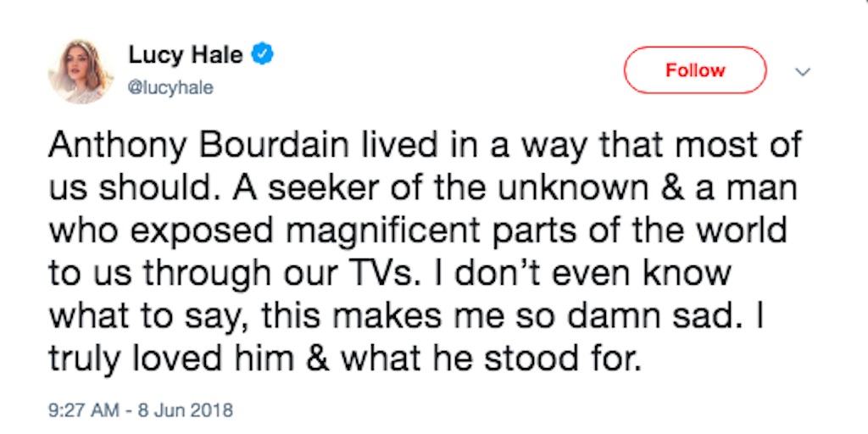Expand the tweet options chevron
The height and width of the screenshot is (434, 868).
click(x=803, y=71)
